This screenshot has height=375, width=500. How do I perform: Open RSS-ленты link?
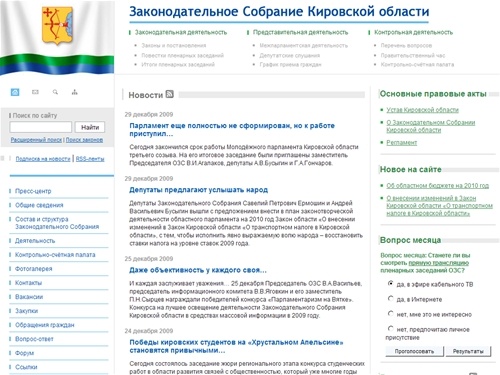[90, 159]
